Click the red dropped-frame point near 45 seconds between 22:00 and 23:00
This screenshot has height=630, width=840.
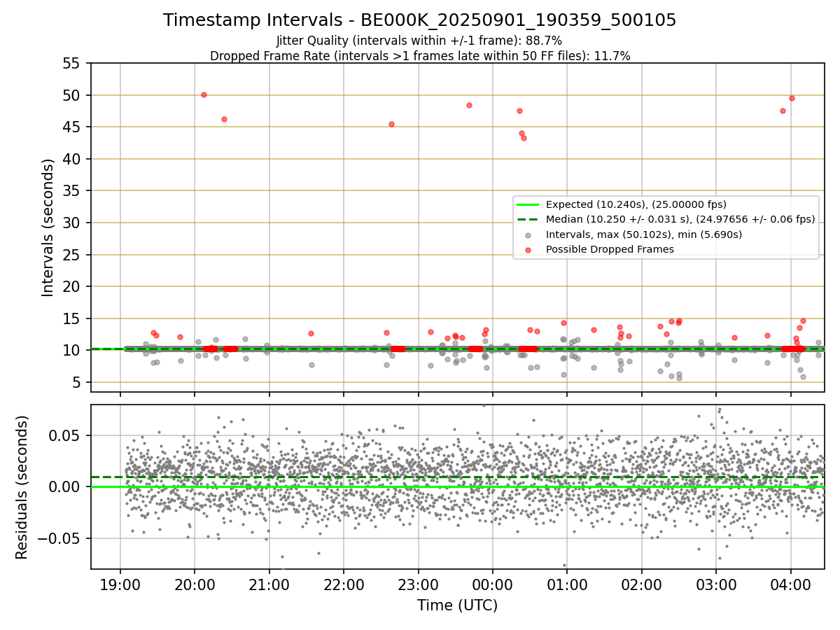pyautogui.click(x=391, y=124)
